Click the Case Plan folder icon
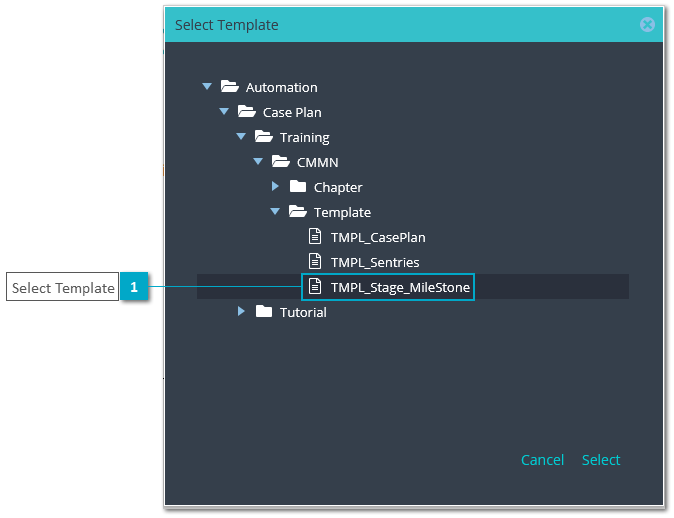 pyautogui.click(x=247, y=111)
